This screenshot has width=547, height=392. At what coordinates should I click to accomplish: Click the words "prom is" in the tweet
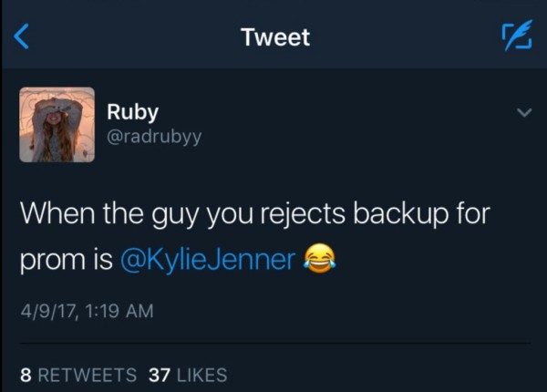66,261
